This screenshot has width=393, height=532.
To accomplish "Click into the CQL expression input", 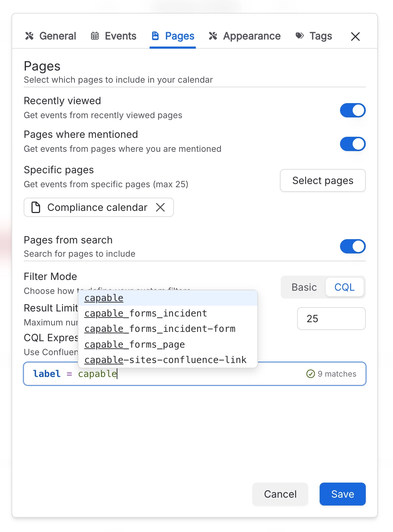I will (195, 374).
